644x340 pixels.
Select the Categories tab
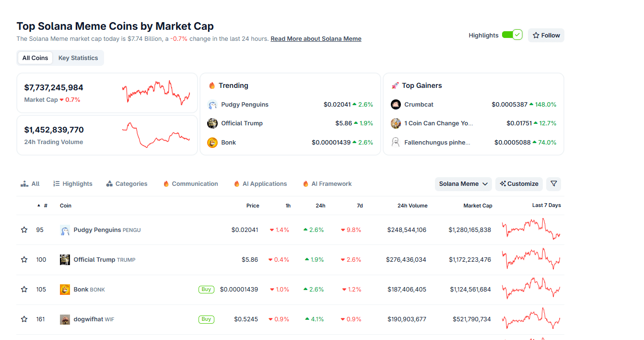pyautogui.click(x=127, y=184)
